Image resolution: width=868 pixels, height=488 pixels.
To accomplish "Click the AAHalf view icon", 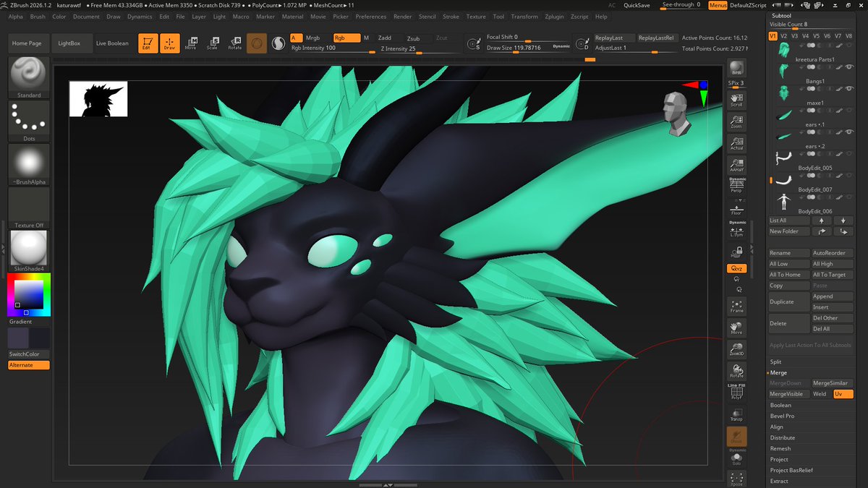I will pos(736,164).
